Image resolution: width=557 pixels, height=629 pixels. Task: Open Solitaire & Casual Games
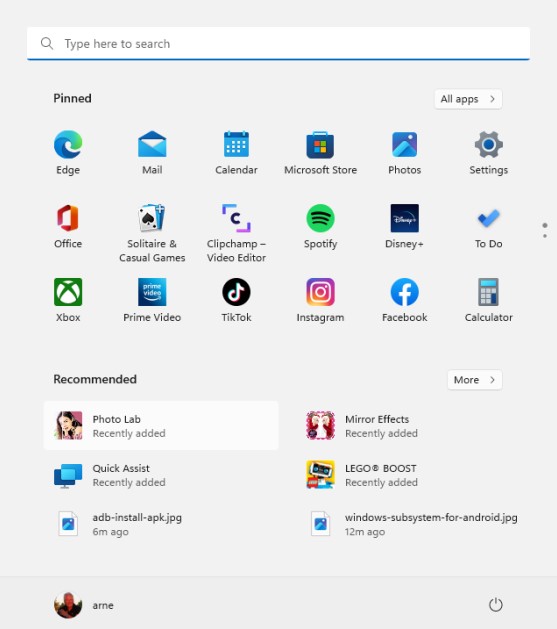tap(152, 233)
